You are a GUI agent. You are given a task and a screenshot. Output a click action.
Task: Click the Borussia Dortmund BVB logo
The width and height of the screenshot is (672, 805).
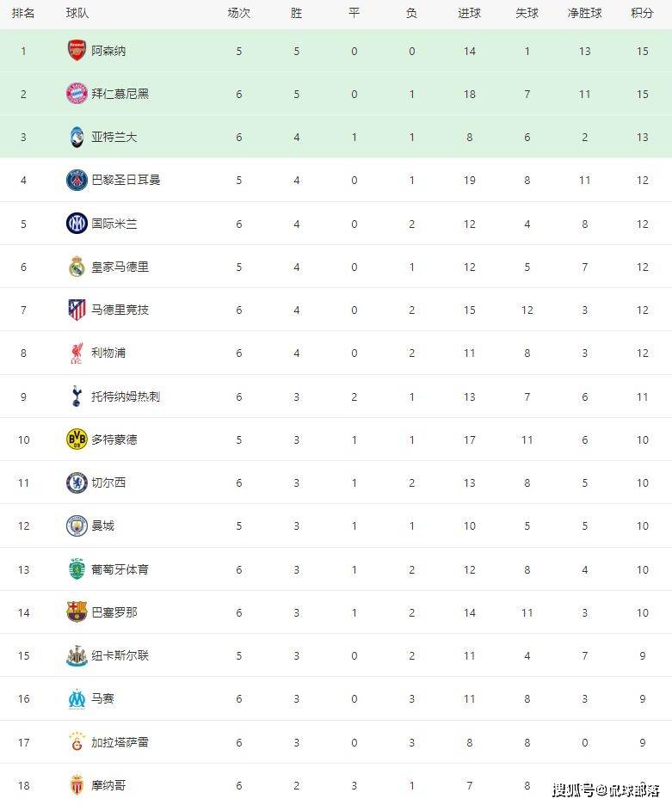pyautogui.click(x=77, y=439)
